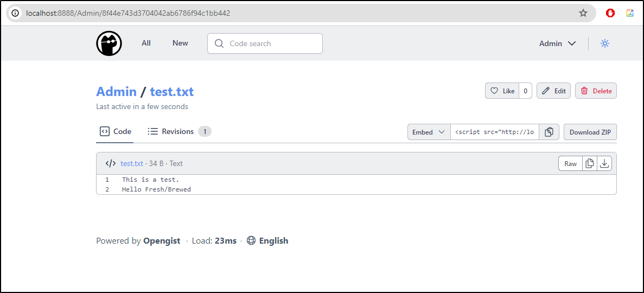The width and height of the screenshot is (644, 293).
Task: Like this gist
Action: pos(502,91)
